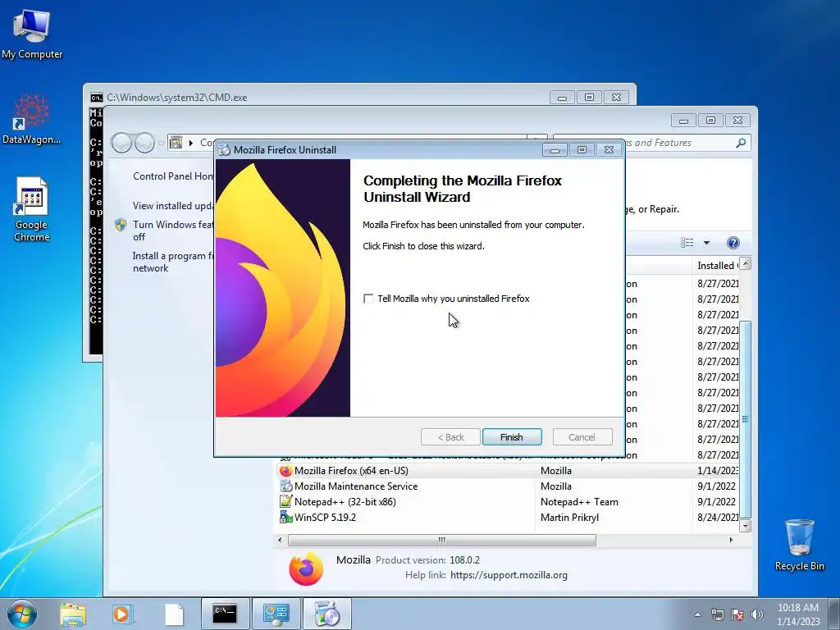Viewport: 840px width, 630px height.
Task: Open the Google Chrome desktop shortcut
Action: tap(32, 209)
